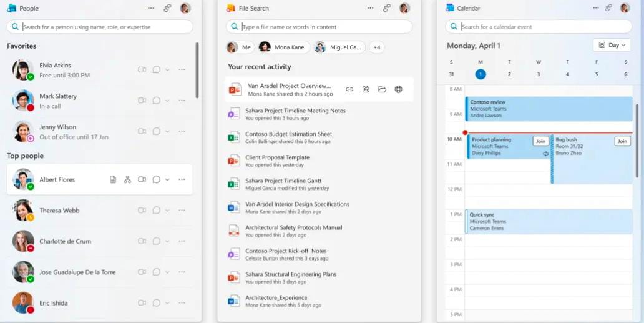
Task: Open chat with Eric Ishida
Action: 157,303
